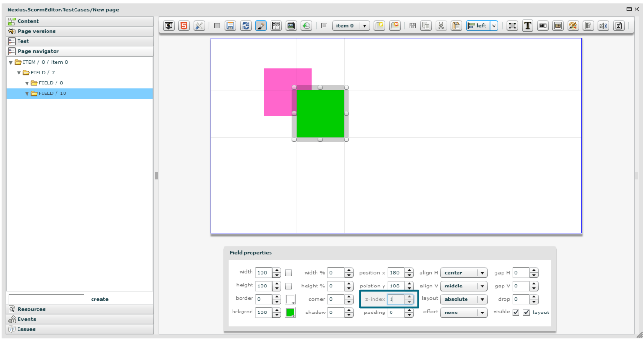Click the speaker audio icon

pyautogui.click(x=603, y=26)
